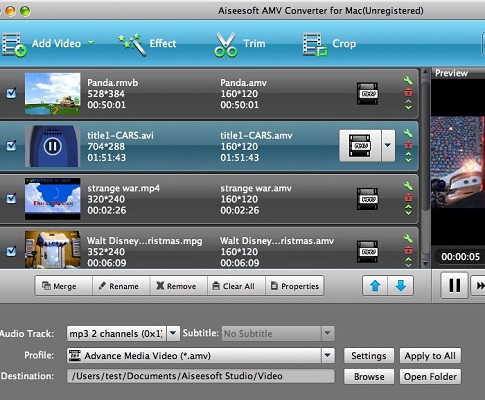Image resolution: width=485 pixels, height=400 pixels.
Task: Delete Panda.rmvb with red trash icon
Action: [408, 92]
